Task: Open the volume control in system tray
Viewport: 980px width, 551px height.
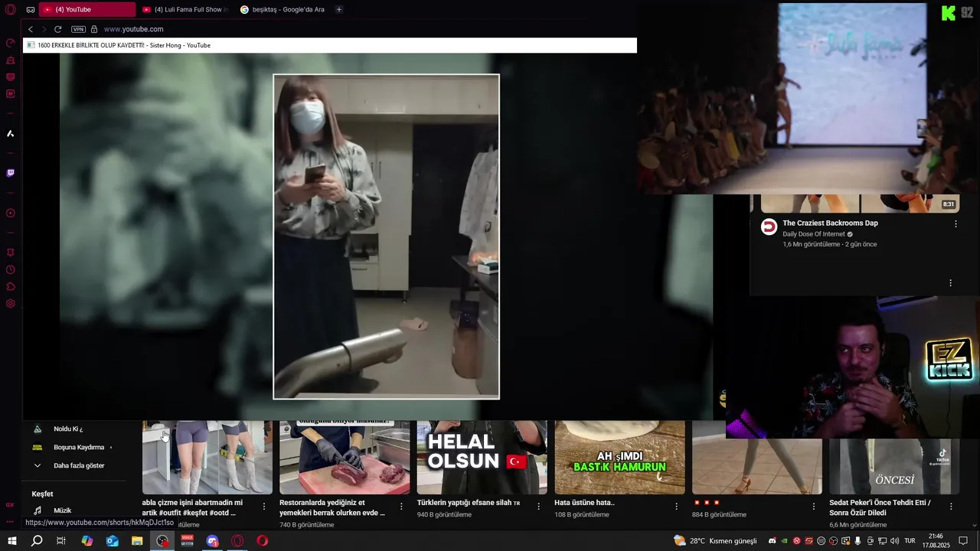Action: [894, 541]
